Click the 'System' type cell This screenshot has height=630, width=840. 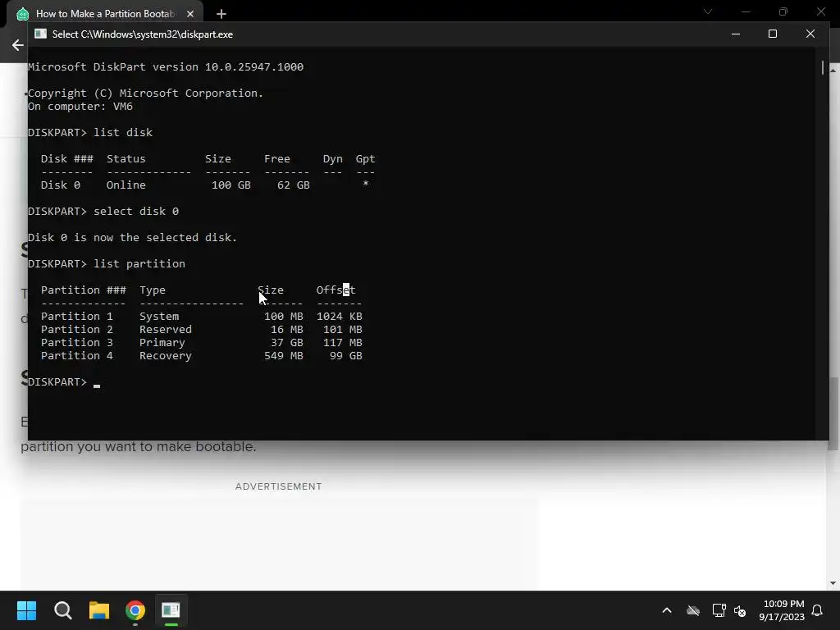pyautogui.click(x=159, y=316)
